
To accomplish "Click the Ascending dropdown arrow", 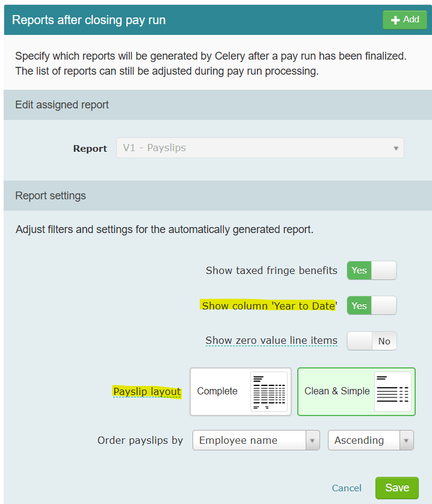I will (x=406, y=440).
